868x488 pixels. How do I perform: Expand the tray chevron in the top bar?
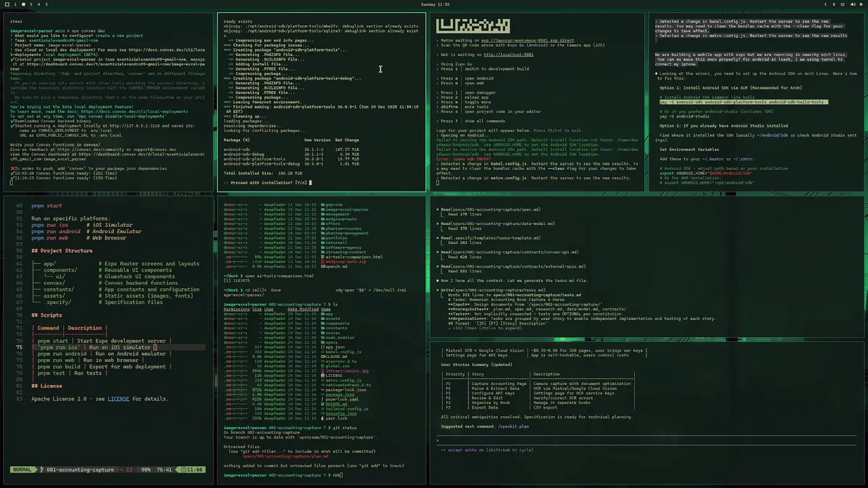coord(826,4)
